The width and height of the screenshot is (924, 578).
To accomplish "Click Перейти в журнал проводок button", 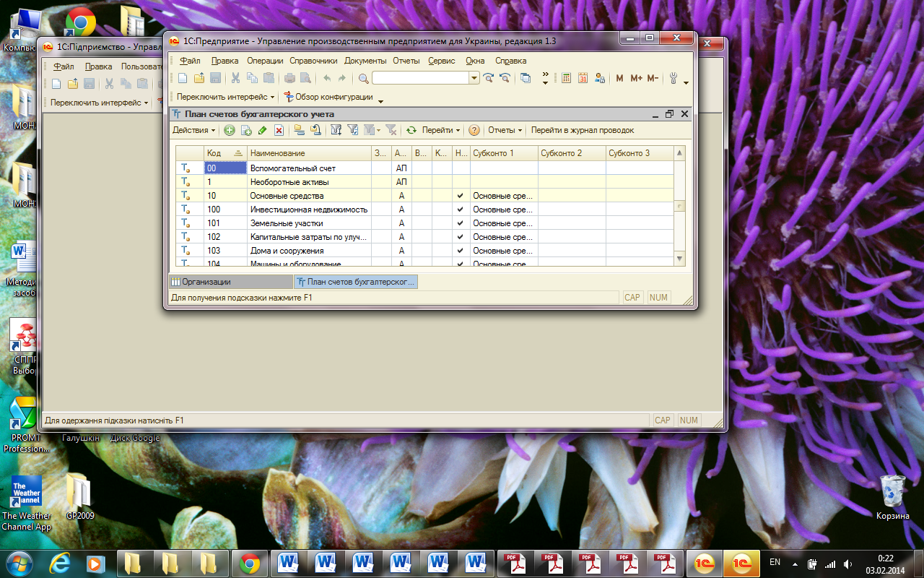I will pyautogui.click(x=583, y=130).
